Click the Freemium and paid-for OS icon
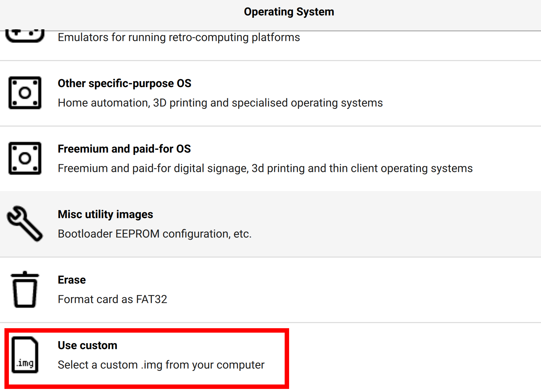Screen dimensions: 541x392 click(25, 158)
